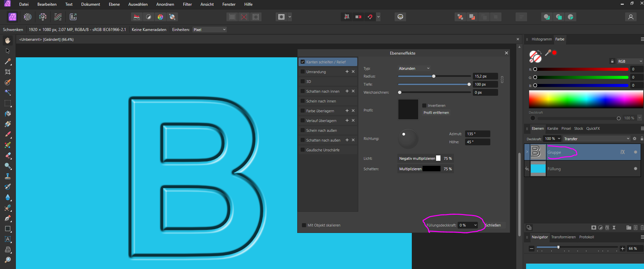Select the rectangular marquee selection tool
The height and width of the screenshot is (269, 644).
point(8,103)
